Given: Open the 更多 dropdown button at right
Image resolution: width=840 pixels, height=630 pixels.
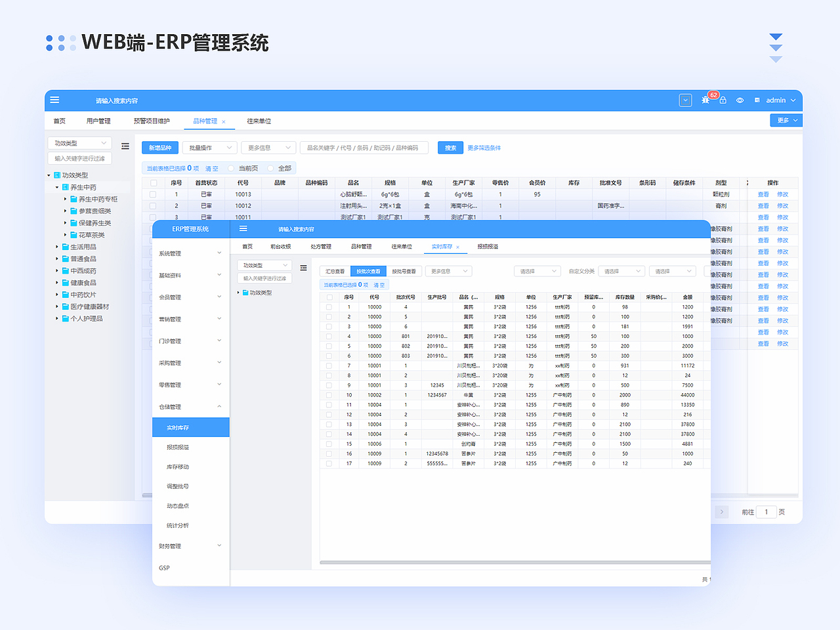Looking at the screenshot, I should [786, 120].
